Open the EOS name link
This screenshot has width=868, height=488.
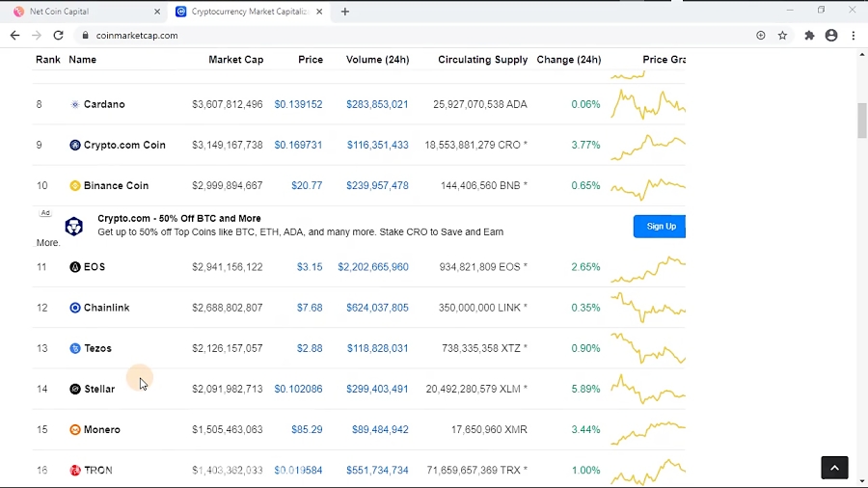pyautogui.click(x=95, y=267)
